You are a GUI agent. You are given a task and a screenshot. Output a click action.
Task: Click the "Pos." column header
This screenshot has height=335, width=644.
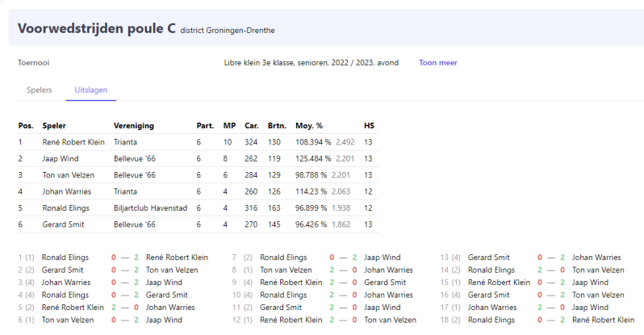click(x=26, y=126)
